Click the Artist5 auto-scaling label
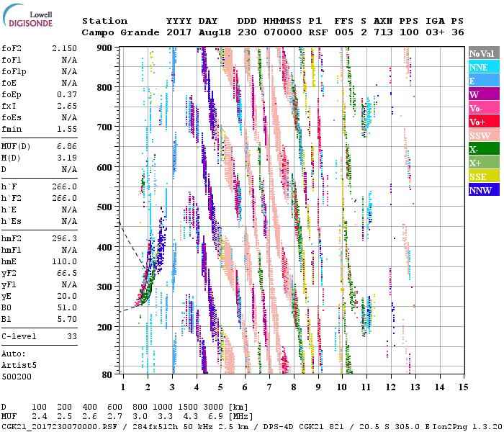 [x=19, y=366]
